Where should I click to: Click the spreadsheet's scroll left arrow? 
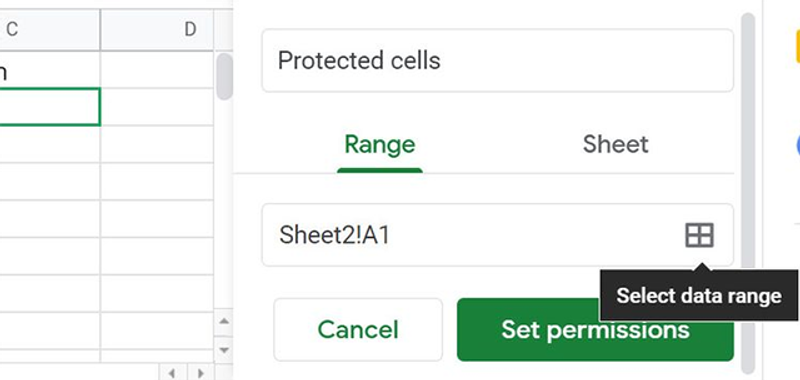tap(172, 373)
